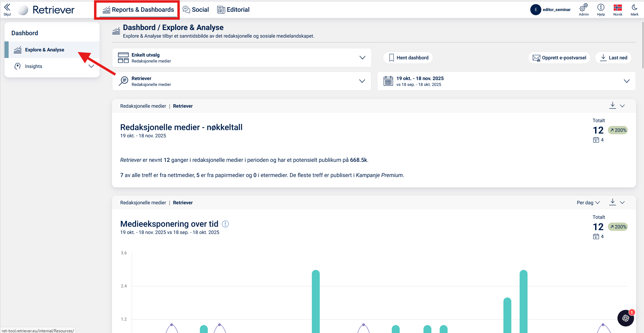Click the total 12 in nøkkeltall card
Image resolution: width=644 pixels, height=333 pixels.
tap(598, 130)
